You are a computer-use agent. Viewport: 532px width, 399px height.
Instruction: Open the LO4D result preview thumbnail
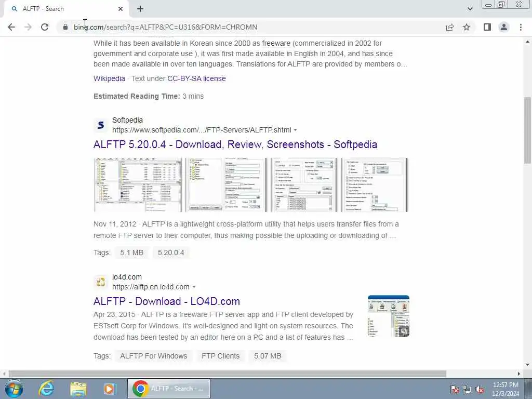click(x=389, y=316)
